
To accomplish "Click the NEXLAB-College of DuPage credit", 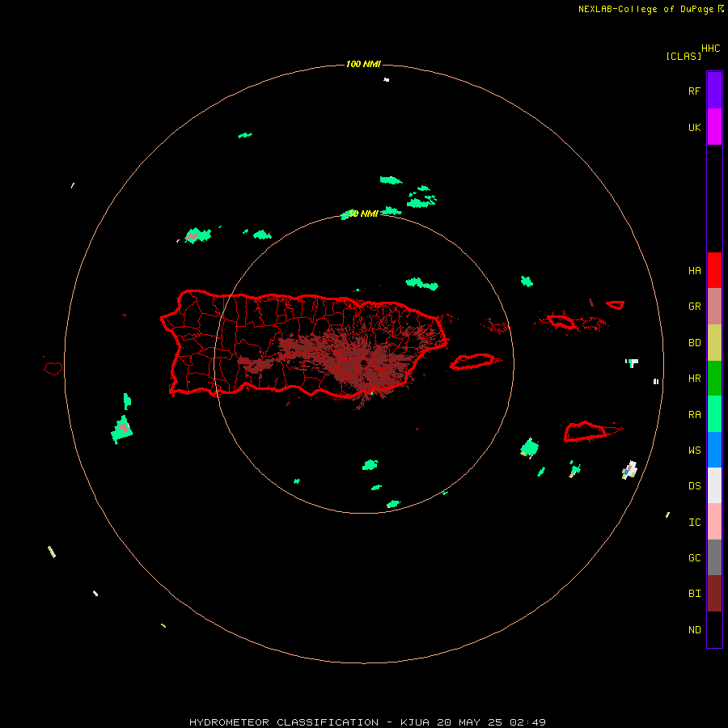I will [x=645, y=9].
